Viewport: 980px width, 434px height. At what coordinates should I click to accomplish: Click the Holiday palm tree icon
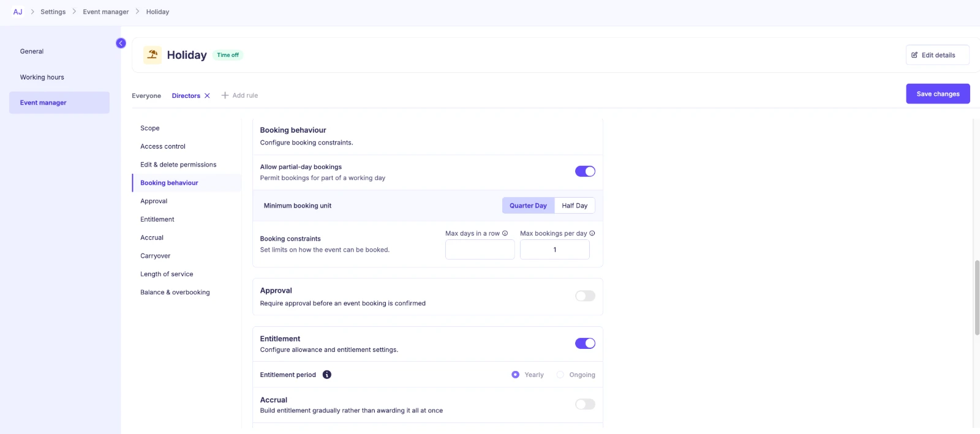(x=153, y=54)
